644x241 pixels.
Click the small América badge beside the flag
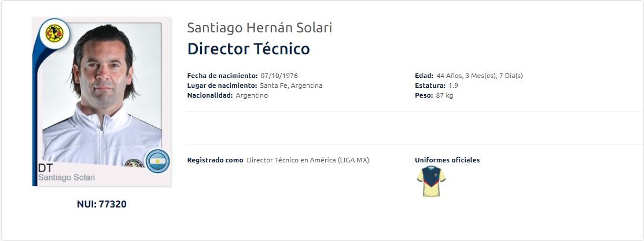133,165
